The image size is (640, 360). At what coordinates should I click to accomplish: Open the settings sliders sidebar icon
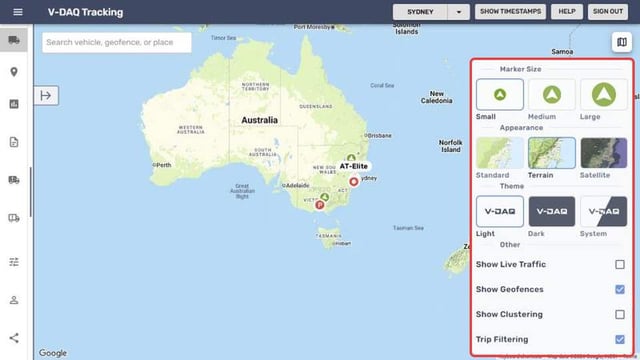click(x=14, y=262)
